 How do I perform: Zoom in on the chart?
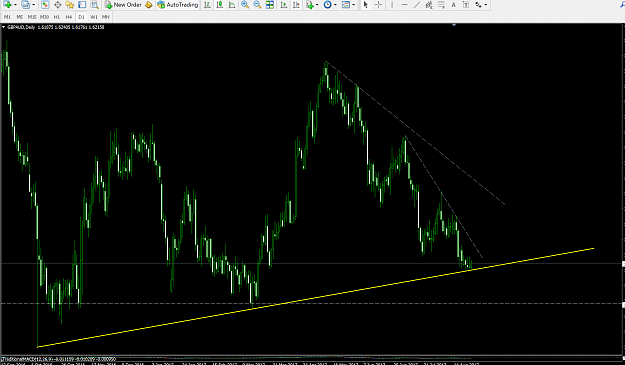point(245,4)
